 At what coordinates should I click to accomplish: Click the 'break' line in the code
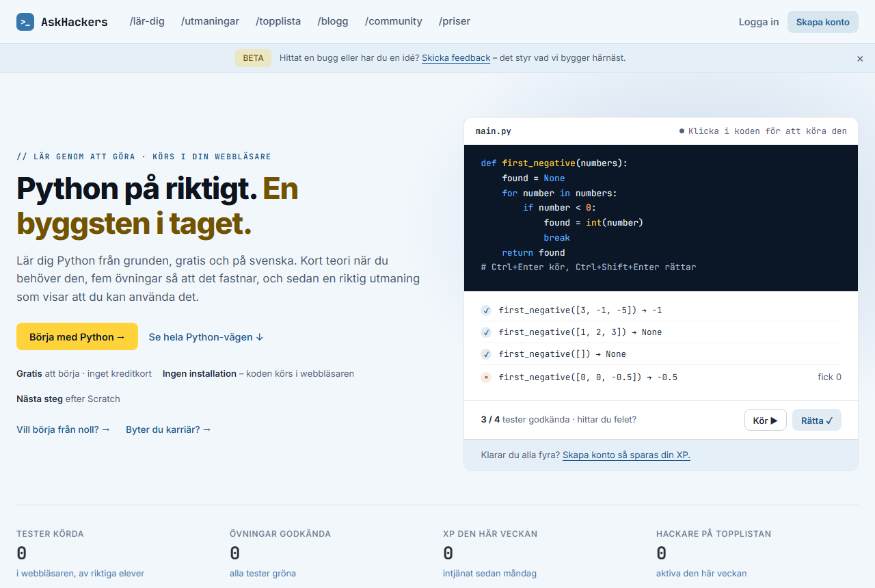[556, 238]
